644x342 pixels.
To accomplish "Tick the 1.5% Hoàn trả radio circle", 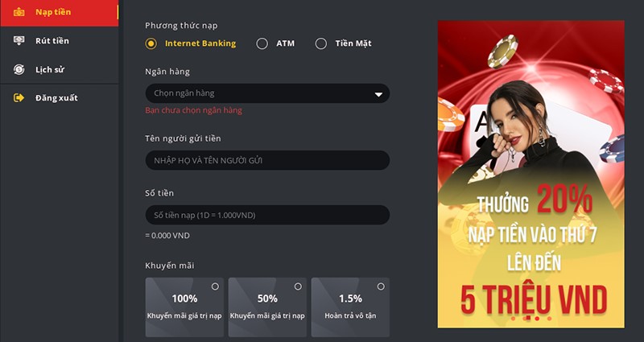I will click(x=381, y=286).
